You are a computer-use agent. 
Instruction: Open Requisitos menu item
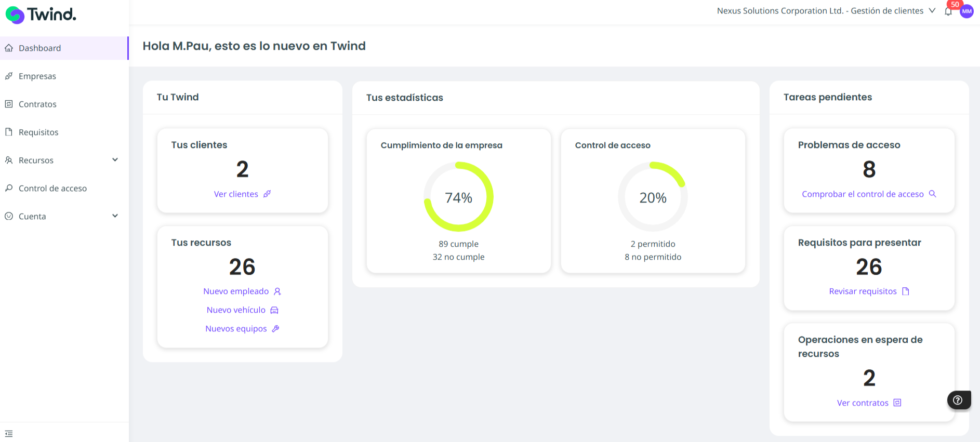point(64,132)
